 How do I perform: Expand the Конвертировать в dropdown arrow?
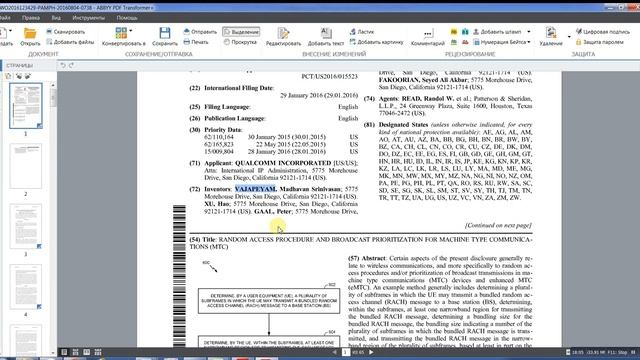[x=131, y=31]
